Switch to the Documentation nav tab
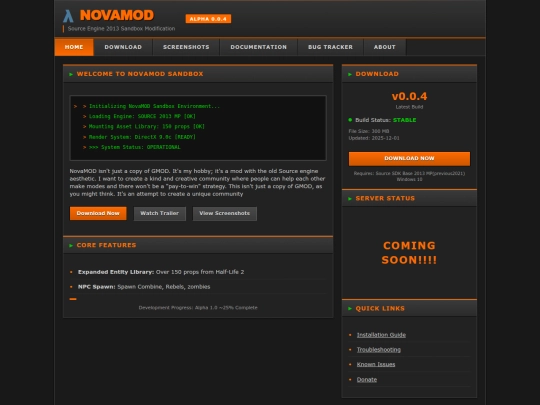The image size is (540, 405). pos(258,47)
